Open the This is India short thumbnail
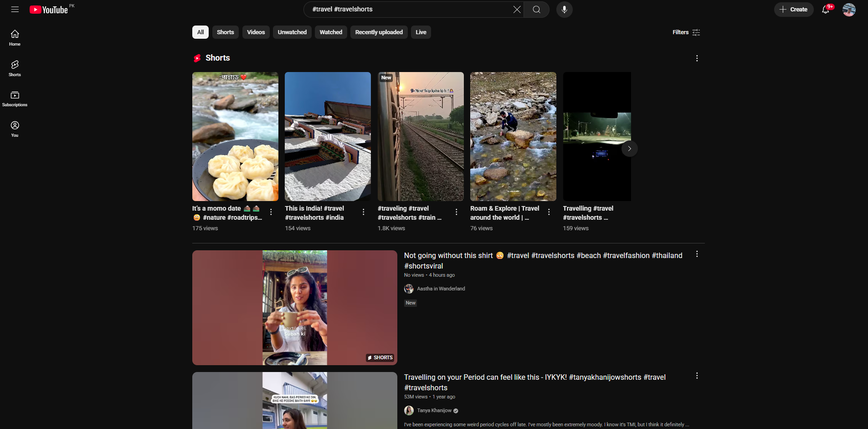The image size is (868, 429). (x=328, y=136)
